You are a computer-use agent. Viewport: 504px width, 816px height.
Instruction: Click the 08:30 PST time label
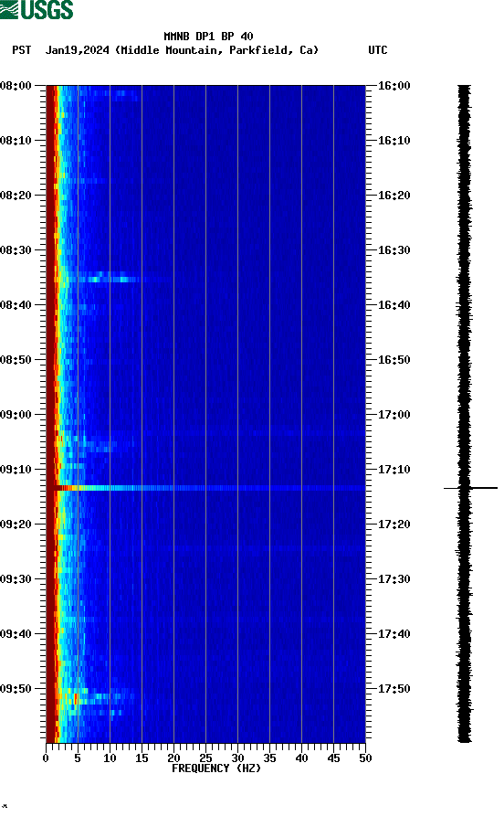pyautogui.click(x=16, y=249)
